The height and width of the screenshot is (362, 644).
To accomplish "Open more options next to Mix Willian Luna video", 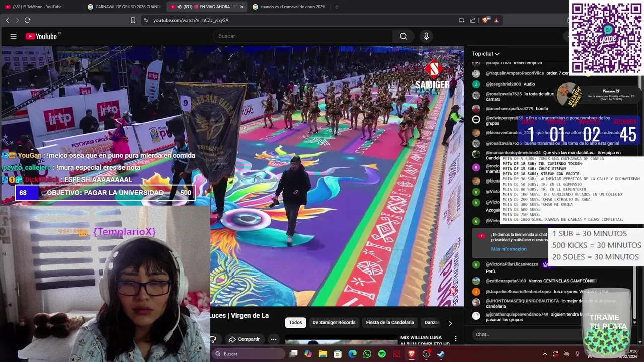I will tap(455, 339).
